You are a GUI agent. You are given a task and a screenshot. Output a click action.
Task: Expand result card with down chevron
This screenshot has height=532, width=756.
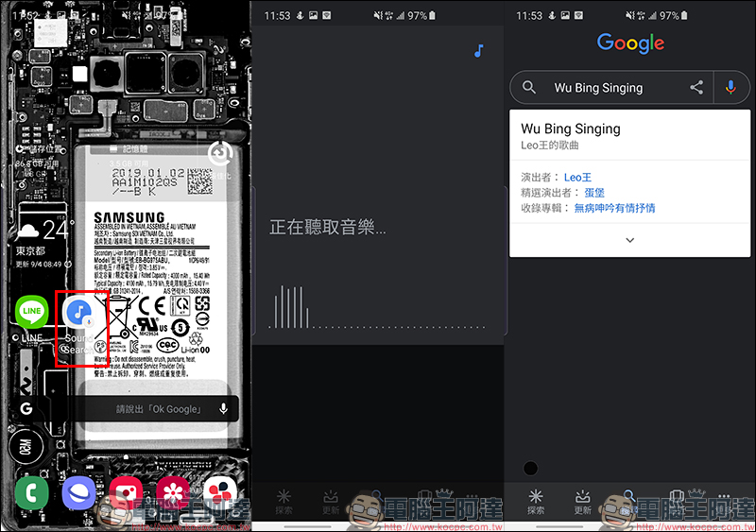point(629,240)
